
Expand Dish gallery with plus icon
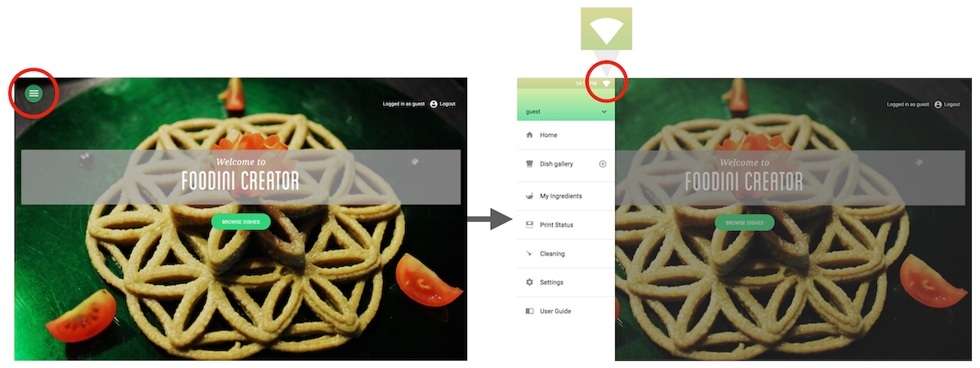[604, 164]
